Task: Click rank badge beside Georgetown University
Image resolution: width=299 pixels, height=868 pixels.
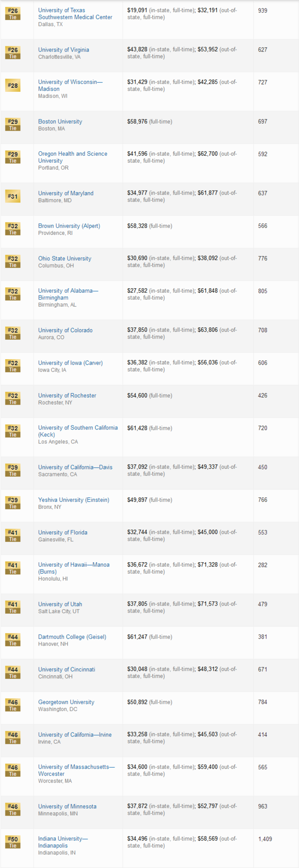Action: 13,704
